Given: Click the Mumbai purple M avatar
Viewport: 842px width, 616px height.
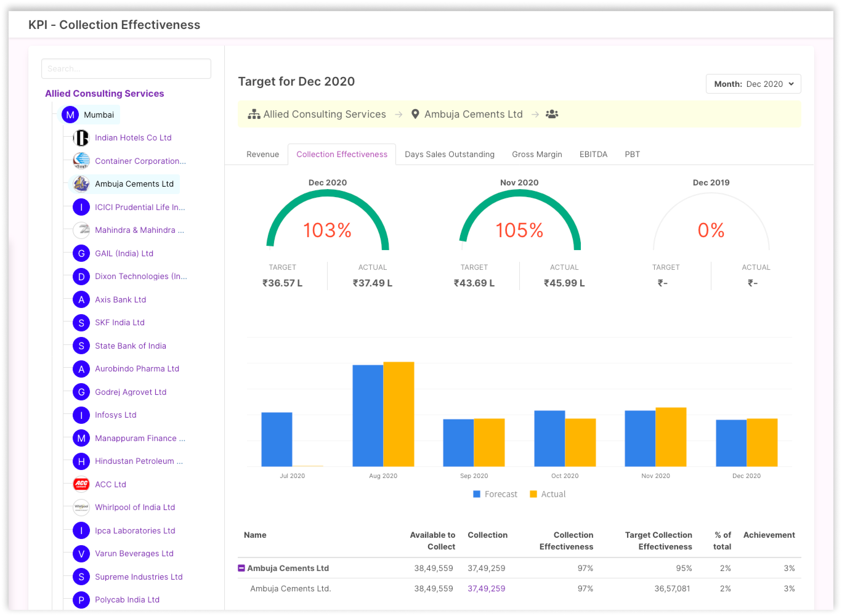Looking at the screenshot, I should point(70,115).
